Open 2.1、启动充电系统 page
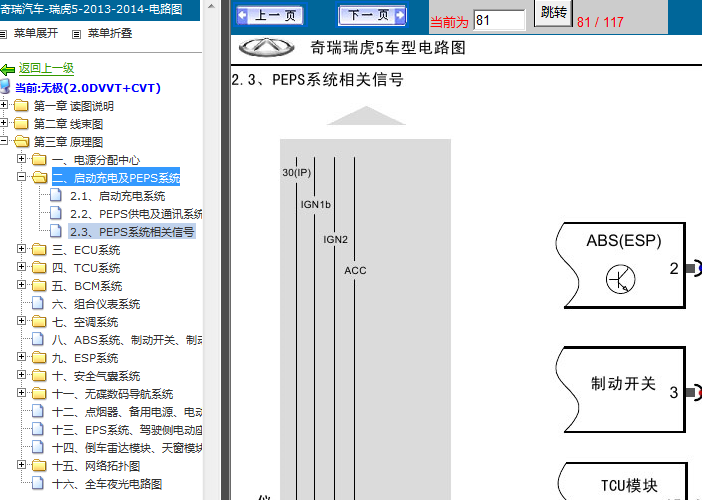The width and height of the screenshot is (702, 500). click(118, 196)
